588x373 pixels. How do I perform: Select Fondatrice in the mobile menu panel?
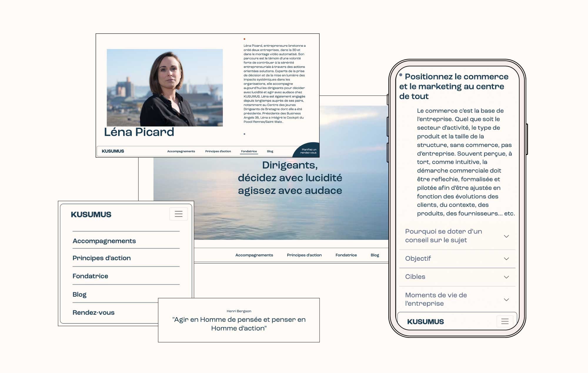90,276
